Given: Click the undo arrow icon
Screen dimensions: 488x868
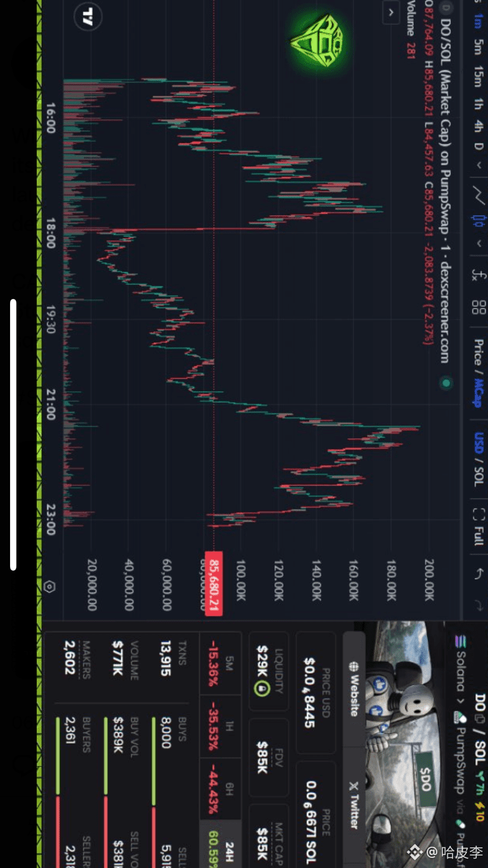Looking at the screenshot, I should pos(479,573).
